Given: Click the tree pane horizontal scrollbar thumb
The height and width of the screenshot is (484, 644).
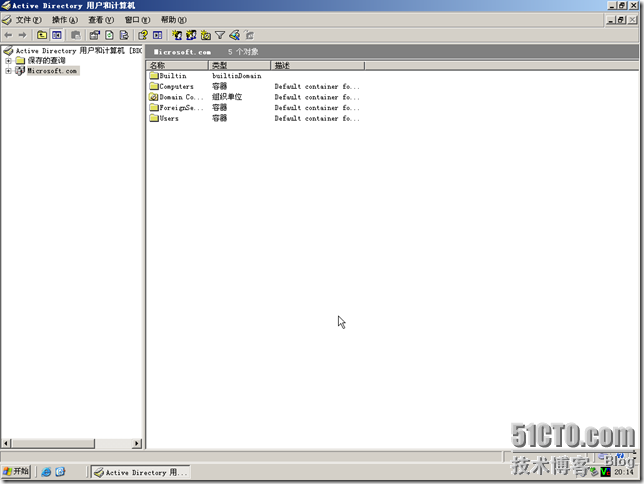Looking at the screenshot, I should [x=53, y=444].
